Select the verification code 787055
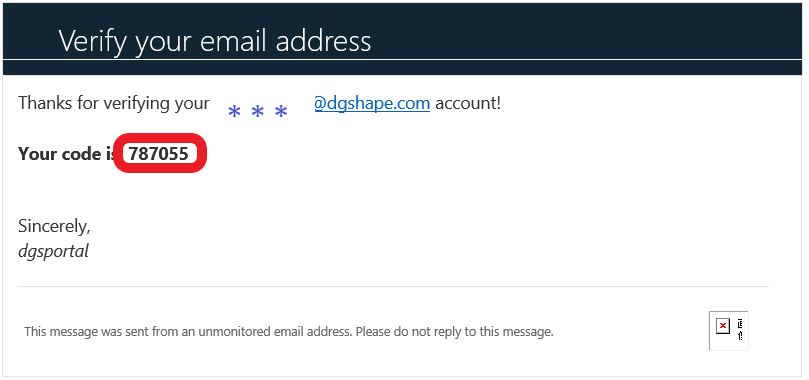Screen dimensions: 809x380 point(159,154)
